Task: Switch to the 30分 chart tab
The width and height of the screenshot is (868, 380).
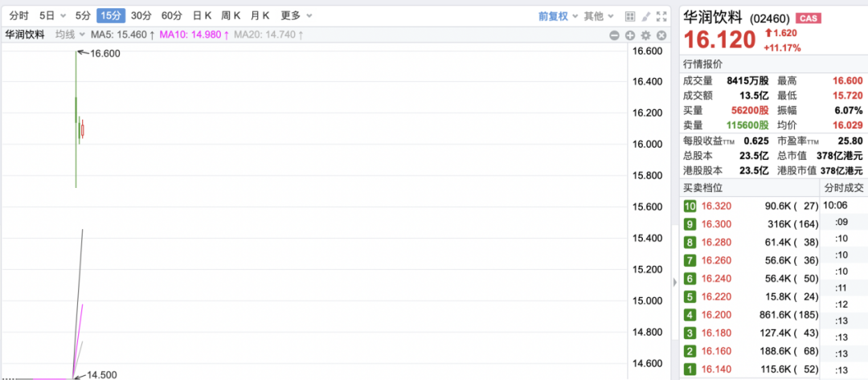Action: pyautogui.click(x=141, y=16)
